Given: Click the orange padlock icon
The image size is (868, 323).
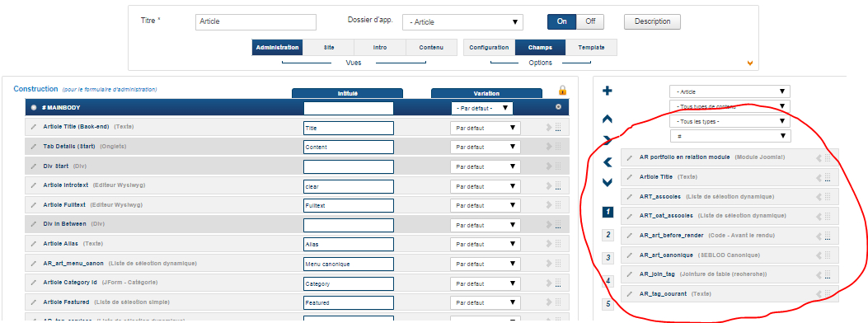Looking at the screenshot, I should [562, 90].
